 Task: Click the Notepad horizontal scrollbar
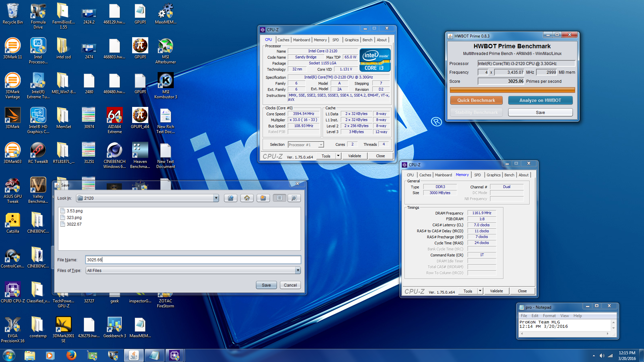(x=565, y=334)
